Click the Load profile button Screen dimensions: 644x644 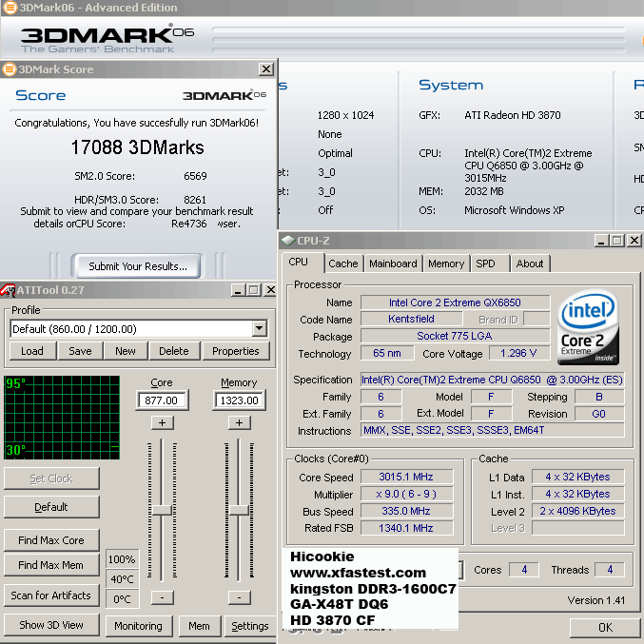point(32,351)
